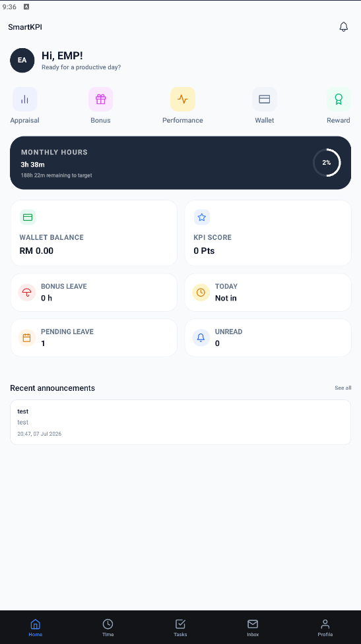The height and width of the screenshot is (644, 361).
Task: Go to the Inbox tab
Action: pos(253,628)
